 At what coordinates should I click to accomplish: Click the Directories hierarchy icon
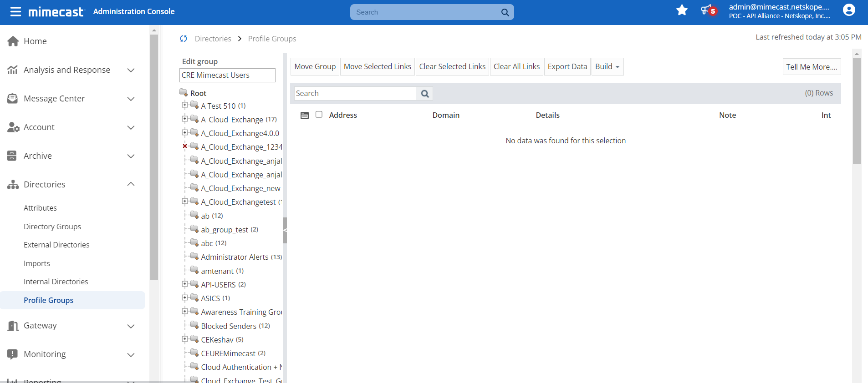tap(13, 185)
